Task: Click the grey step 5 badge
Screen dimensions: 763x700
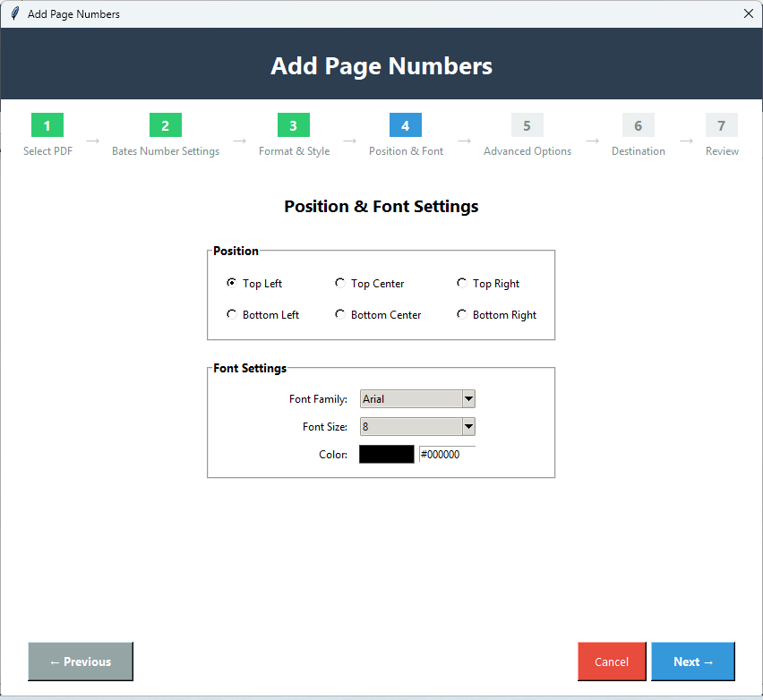Action: click(527, 125)
